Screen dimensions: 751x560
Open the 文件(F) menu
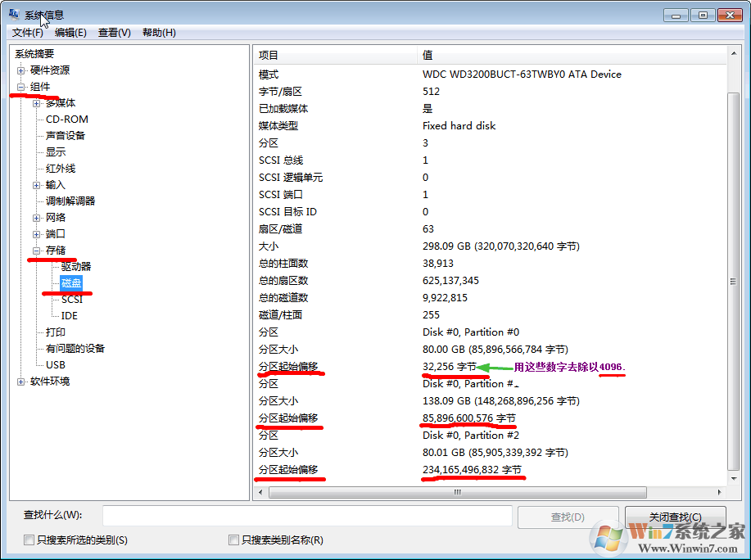(27, 33)
